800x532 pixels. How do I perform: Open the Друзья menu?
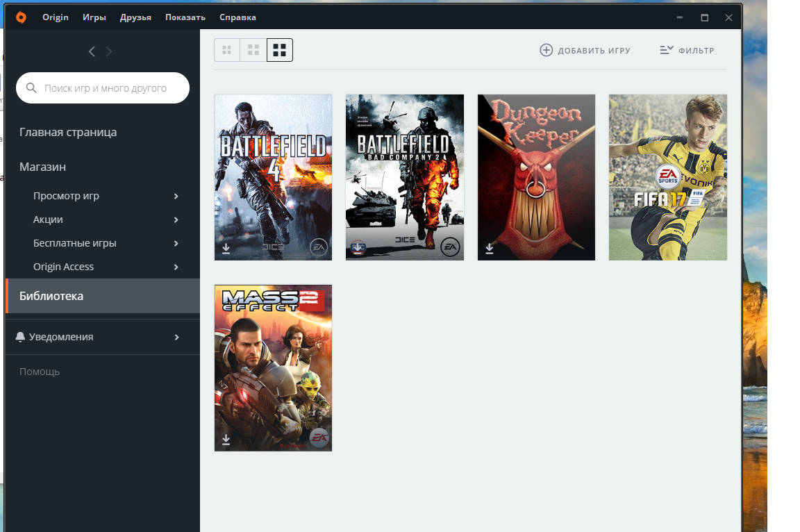pyautogui.click(x=135, y=17)
